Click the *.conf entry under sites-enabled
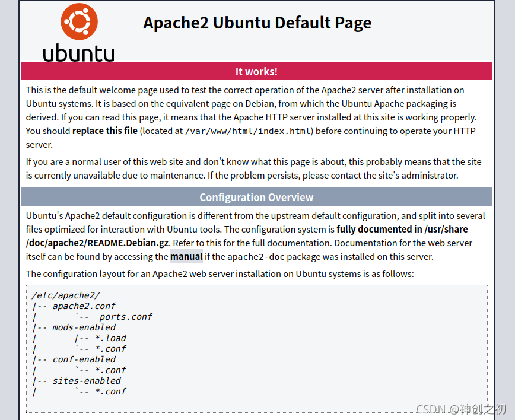This screenshot has height=420, width=515. (x=110, y=392)
